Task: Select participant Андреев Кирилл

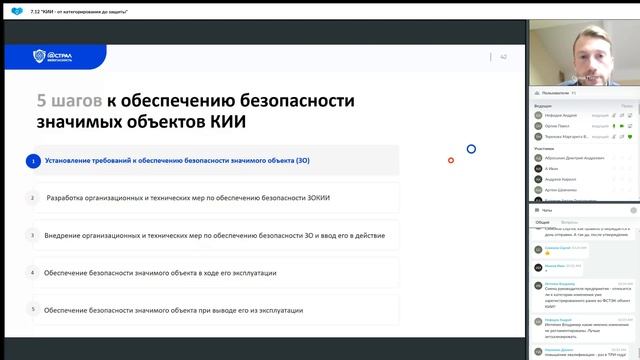Action: [560, 179]
